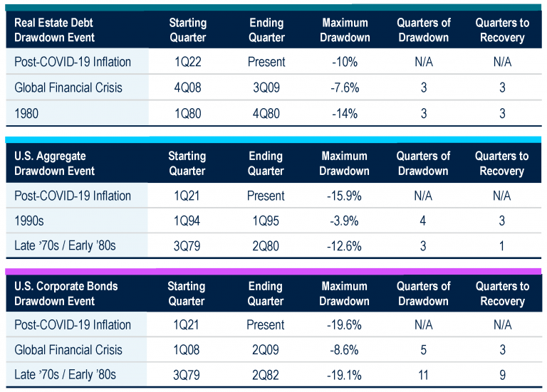Click the teal bar above the Real Estate Debt table
The height and width of the screenshot is (392, 547).
pyautogui.click(x=273, y=6)
